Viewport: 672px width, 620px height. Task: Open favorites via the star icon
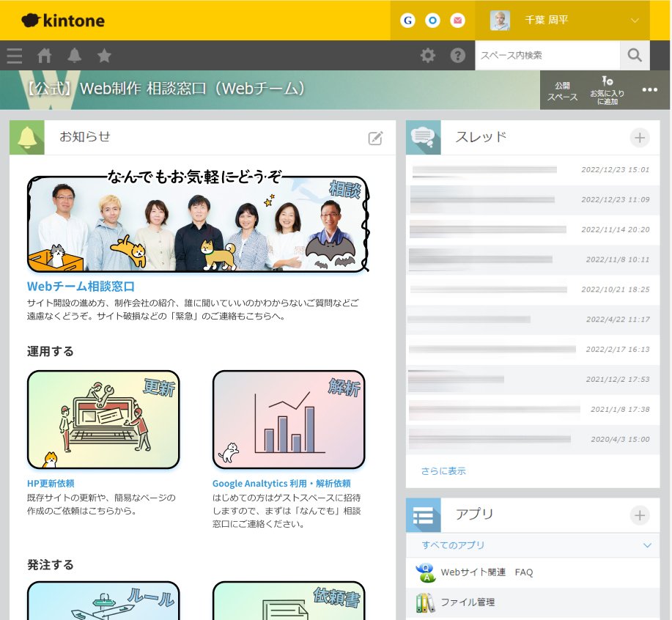[104, 55]
